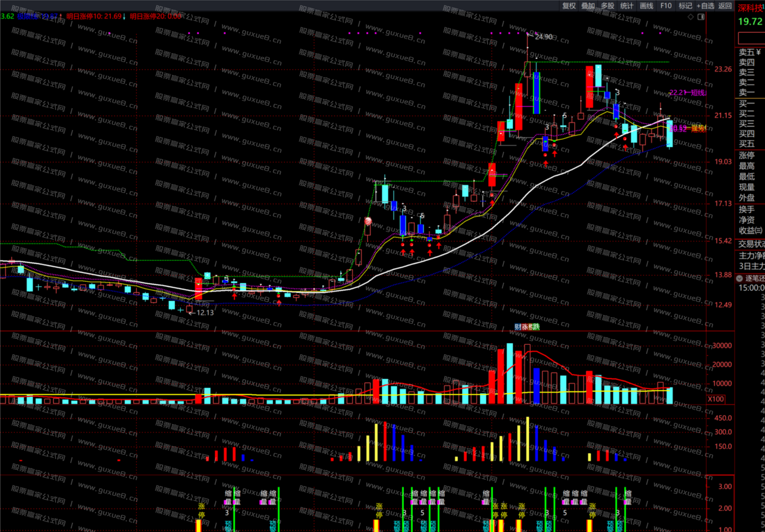Activate the 画线 drawing tool
765x532 pixels.
click(646, 5)
